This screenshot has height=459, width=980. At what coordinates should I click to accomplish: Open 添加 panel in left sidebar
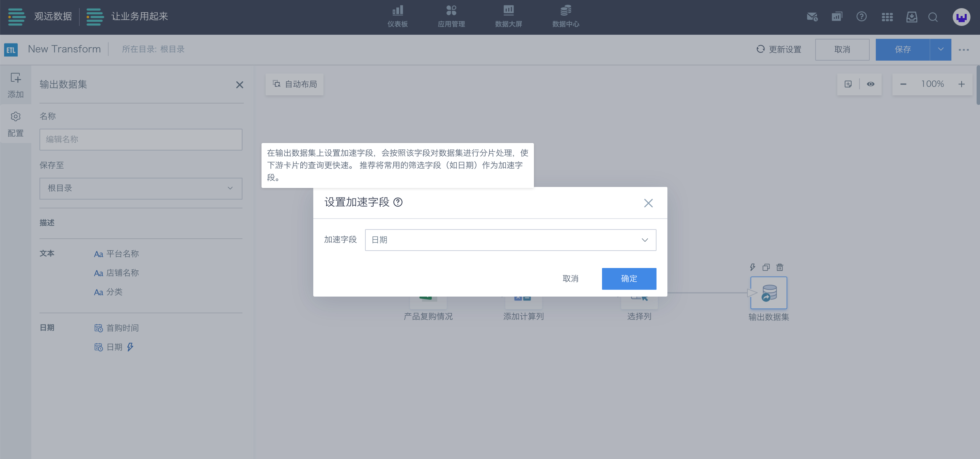click(15, 85)
